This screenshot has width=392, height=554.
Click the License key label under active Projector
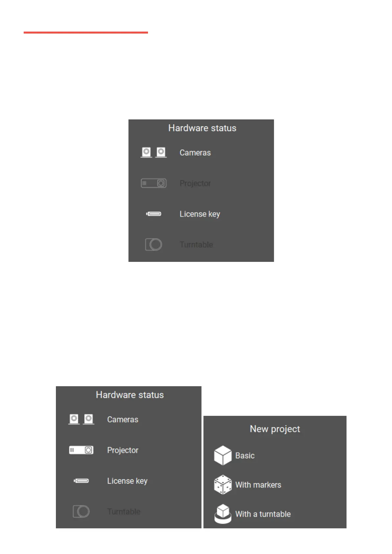(127, 481)
